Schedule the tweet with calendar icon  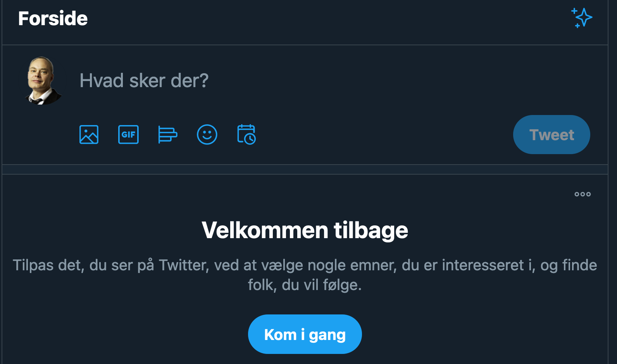[246, 135]
